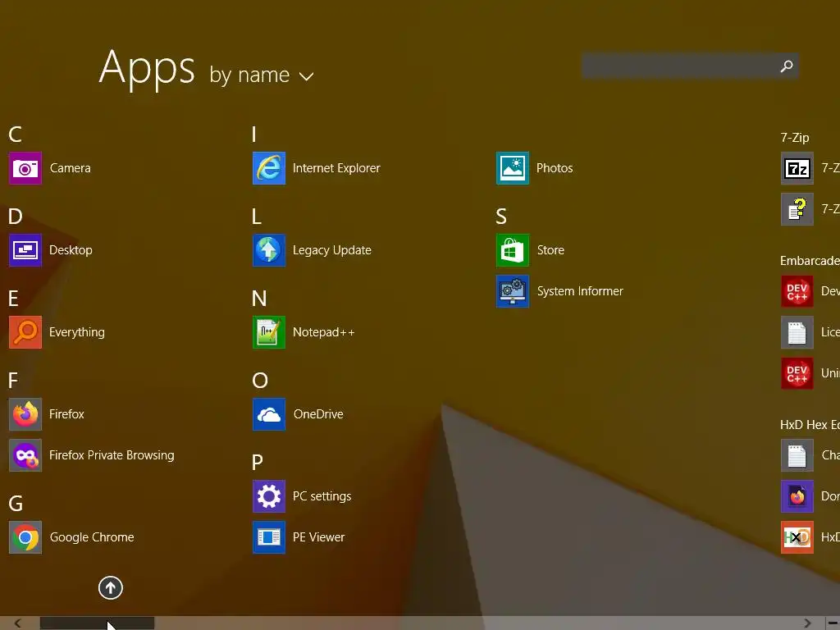
Task: Click the 'O' letter group header
Action: pos(260,381)
